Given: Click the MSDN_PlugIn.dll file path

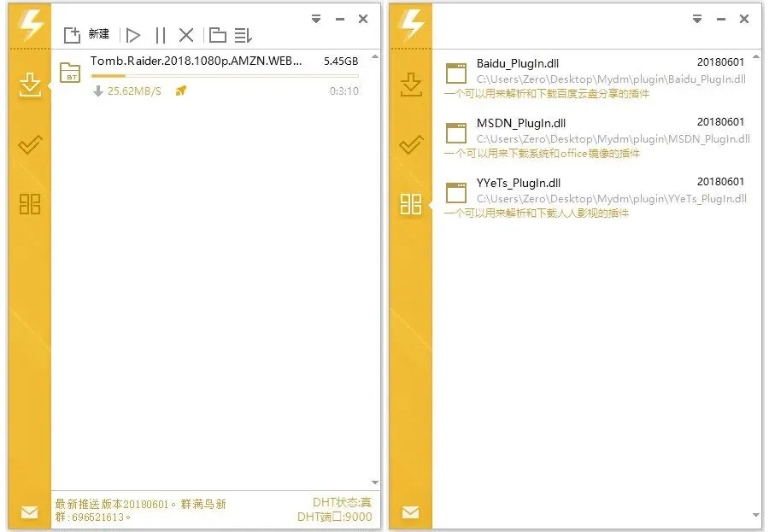Looking at the screenshot, I should click(x=613, y=138).
